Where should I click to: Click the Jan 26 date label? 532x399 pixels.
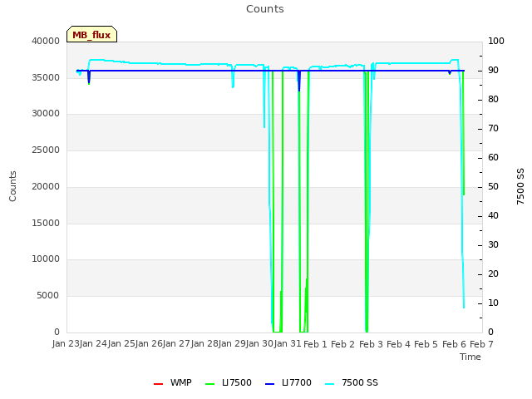(x=149, y=344)
